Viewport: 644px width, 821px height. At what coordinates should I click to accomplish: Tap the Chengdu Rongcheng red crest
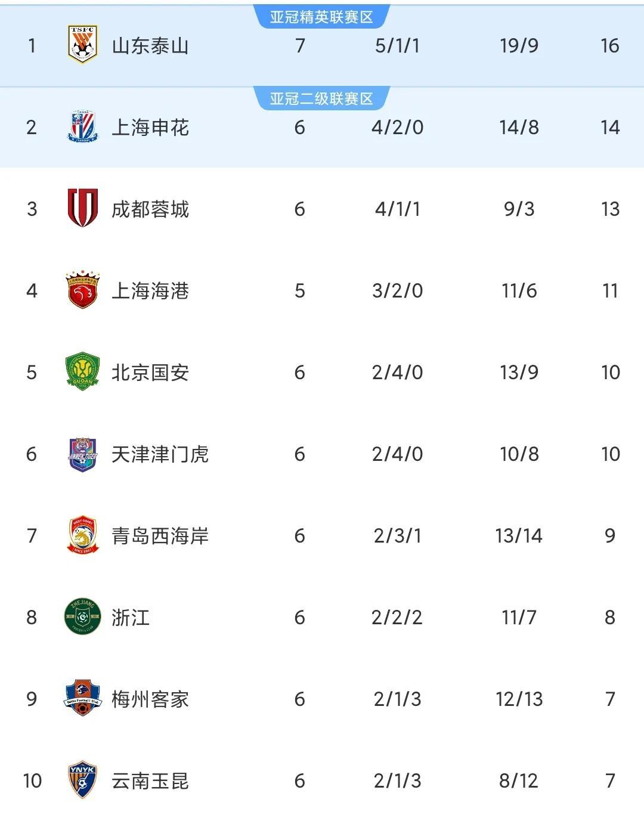pos(82,208)
